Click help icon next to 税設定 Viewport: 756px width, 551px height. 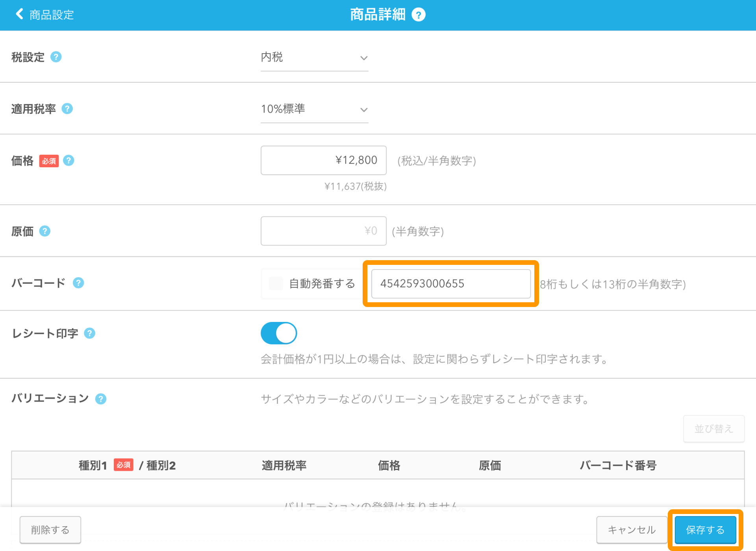pyautogui.click(x=56, y=57)
